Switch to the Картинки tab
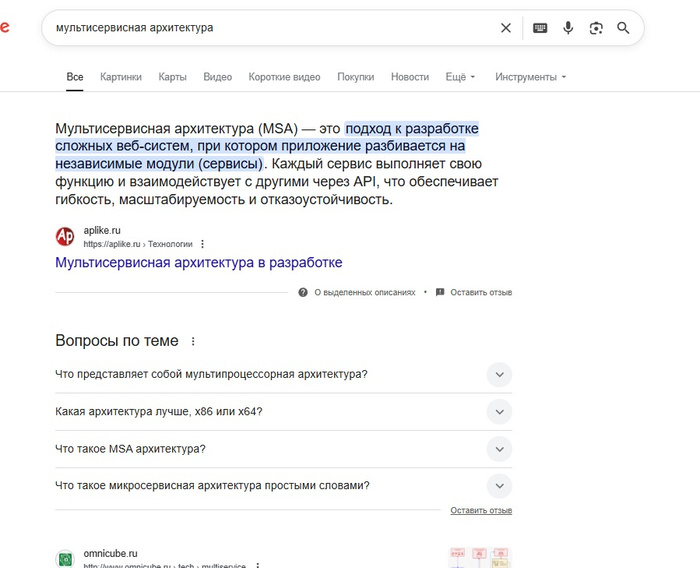 pyautogui.click(x=121, y=77)
